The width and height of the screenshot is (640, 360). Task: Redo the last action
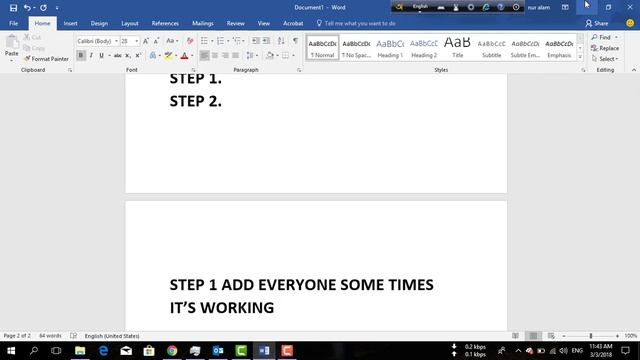coord(43,7)
